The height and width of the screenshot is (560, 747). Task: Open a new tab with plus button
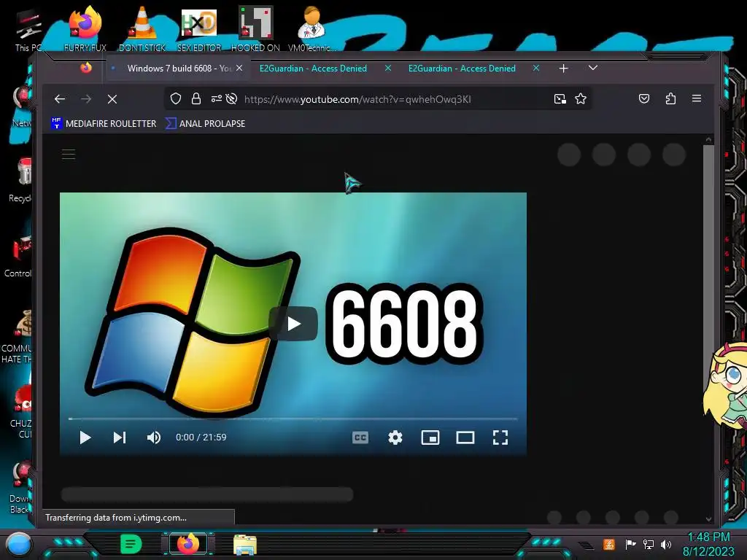(x=564, y=68)
